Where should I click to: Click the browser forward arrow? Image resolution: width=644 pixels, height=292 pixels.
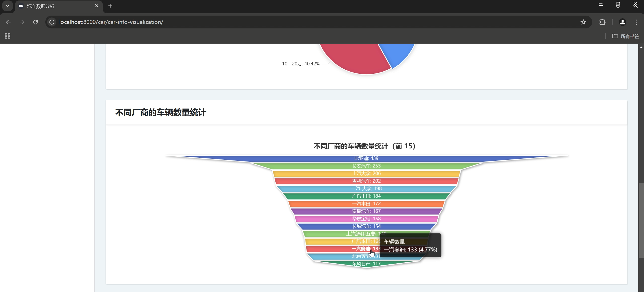(22, 22)
